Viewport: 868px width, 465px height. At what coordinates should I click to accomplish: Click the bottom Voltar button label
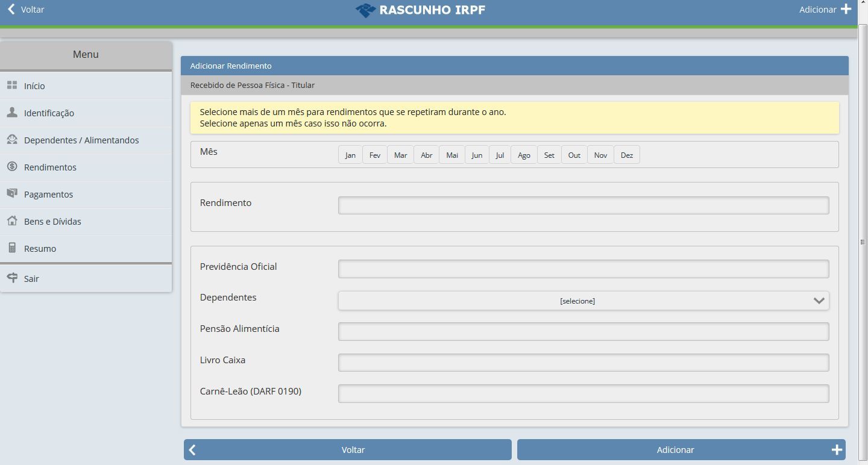click(353, 450)
